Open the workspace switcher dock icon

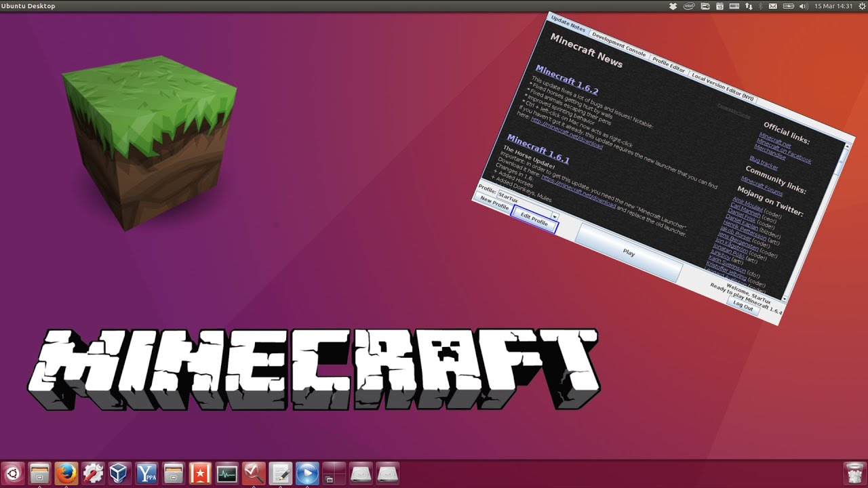point(334,473)
